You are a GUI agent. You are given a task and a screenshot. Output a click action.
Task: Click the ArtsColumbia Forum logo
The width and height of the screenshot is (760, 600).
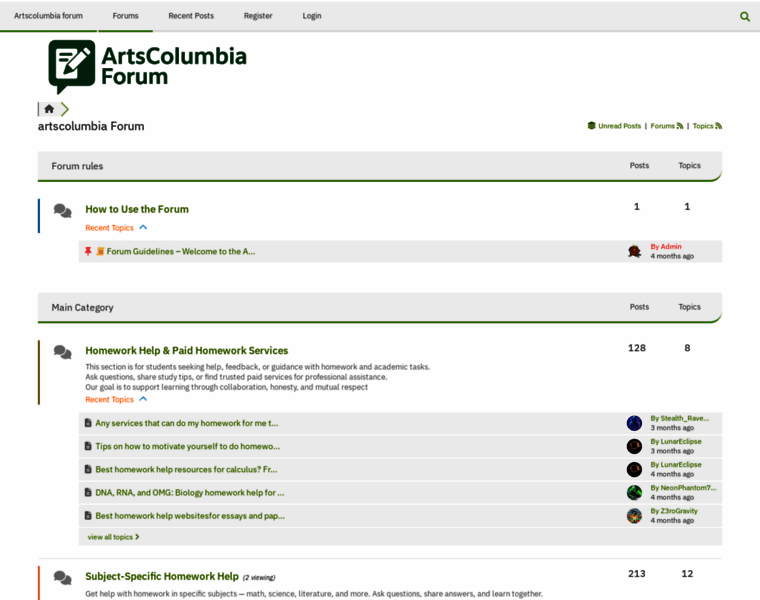[x=147, y=67]
